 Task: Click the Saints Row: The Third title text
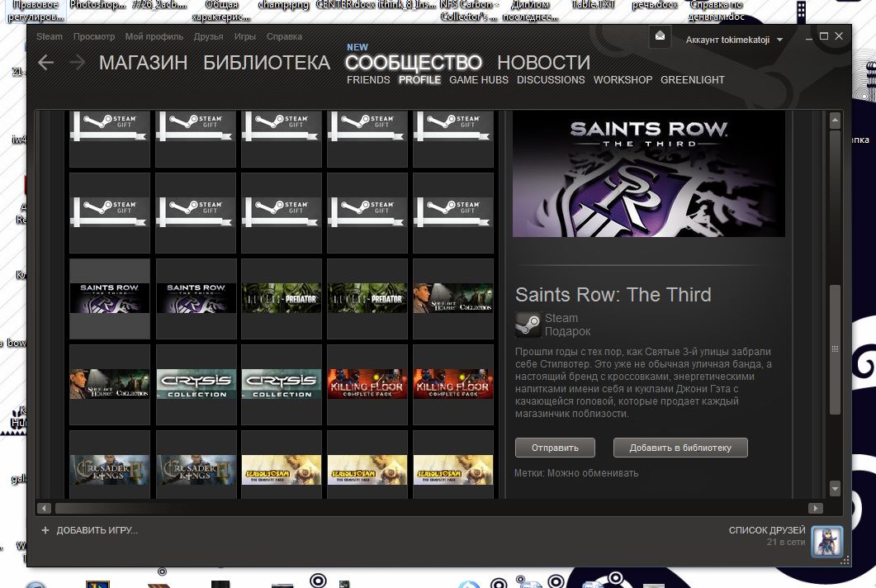613,295
